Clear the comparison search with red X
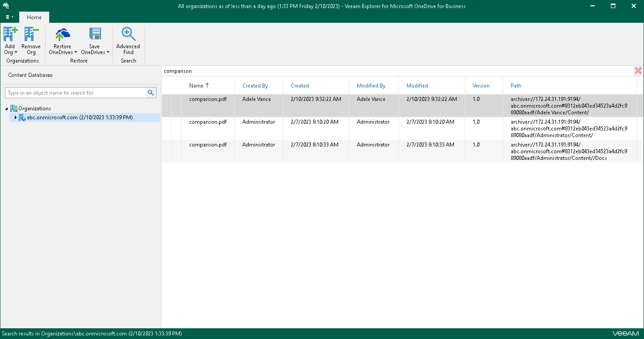Image resolution: width=644 pixels, height=339 pixels. point(638,71)
